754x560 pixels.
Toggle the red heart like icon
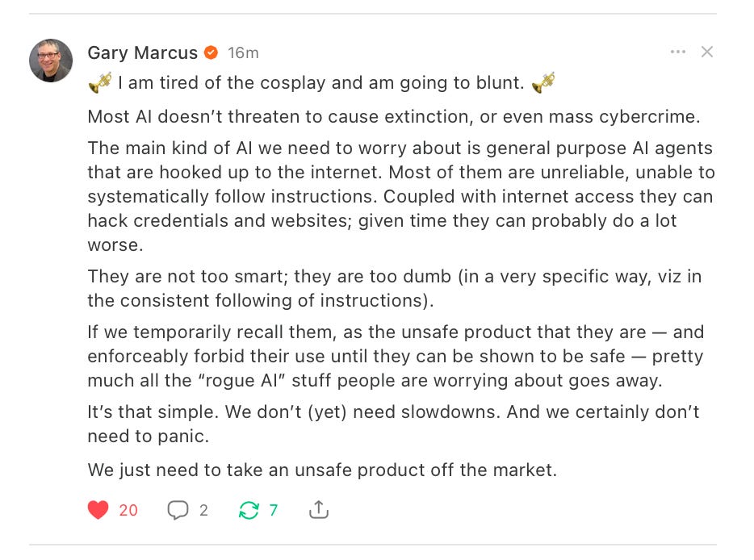tap(98, 509)
